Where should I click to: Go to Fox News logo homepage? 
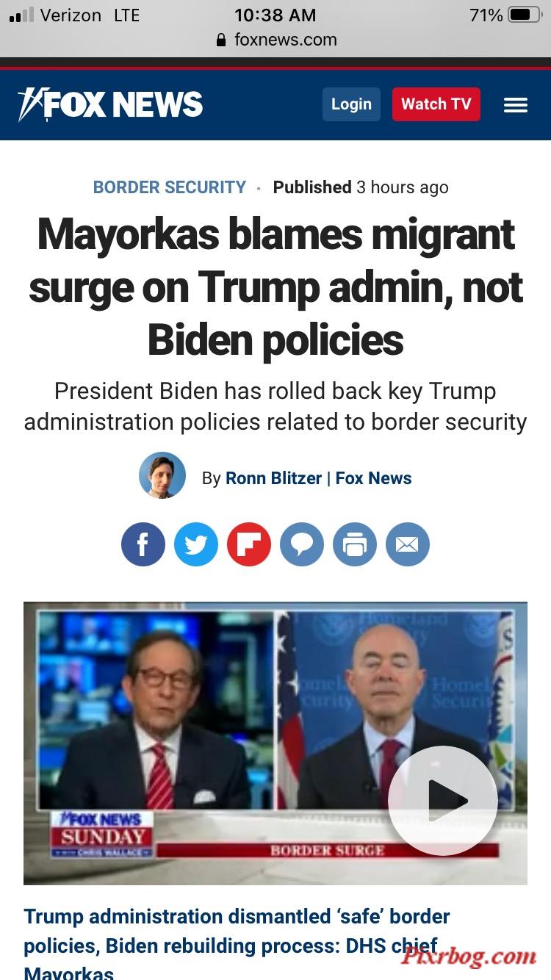point(110,104)
